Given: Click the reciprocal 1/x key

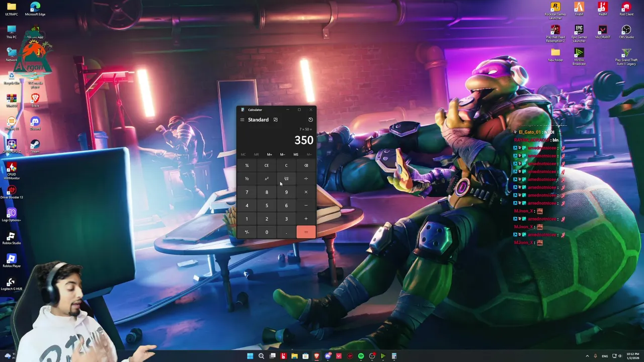Looking at the screenshot, I should pos(247,178).
